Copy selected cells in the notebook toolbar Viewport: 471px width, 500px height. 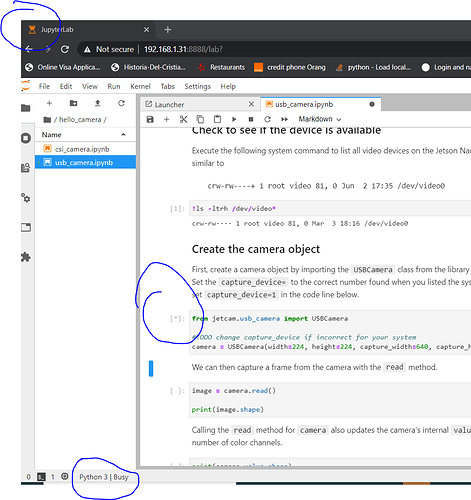coord(200,119)
